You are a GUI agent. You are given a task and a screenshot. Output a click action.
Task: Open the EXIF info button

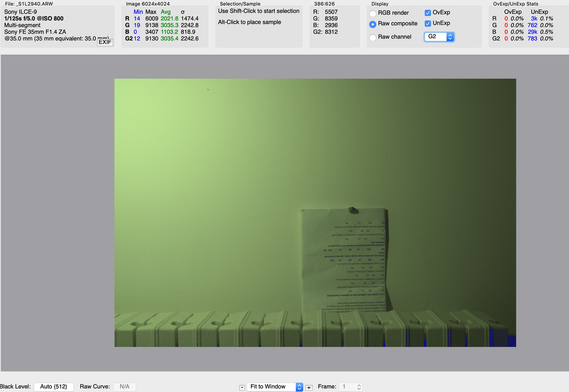[105, 42]
